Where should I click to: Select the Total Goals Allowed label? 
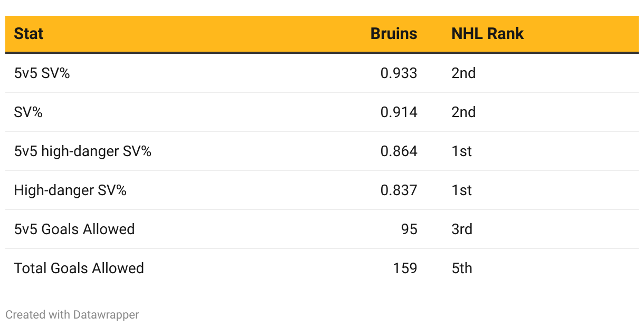click(79, 268)
